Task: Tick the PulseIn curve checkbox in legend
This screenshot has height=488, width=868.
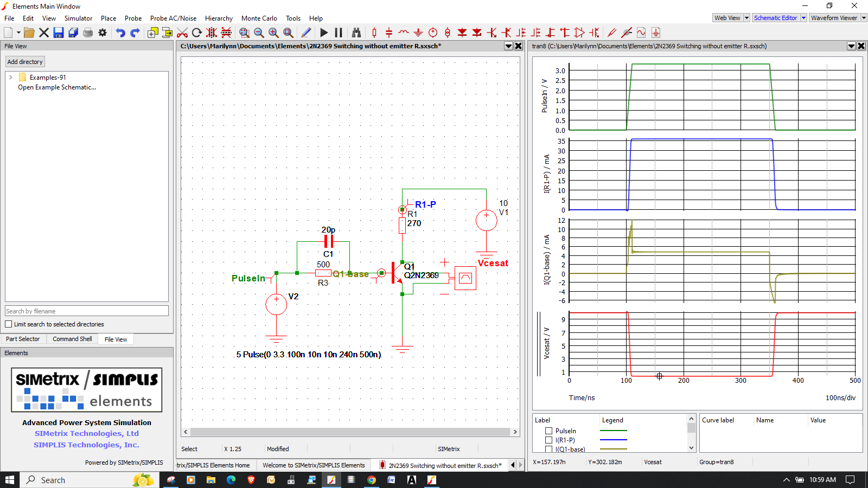Action: tap(548, 431)
